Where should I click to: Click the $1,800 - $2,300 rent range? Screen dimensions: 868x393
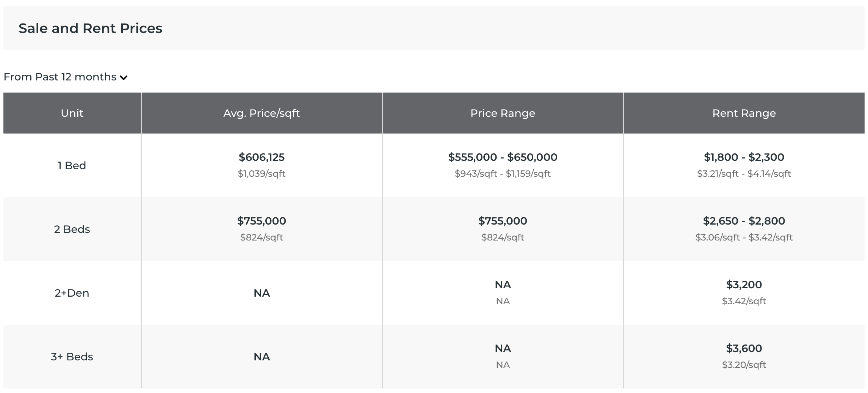click(744, 157)
